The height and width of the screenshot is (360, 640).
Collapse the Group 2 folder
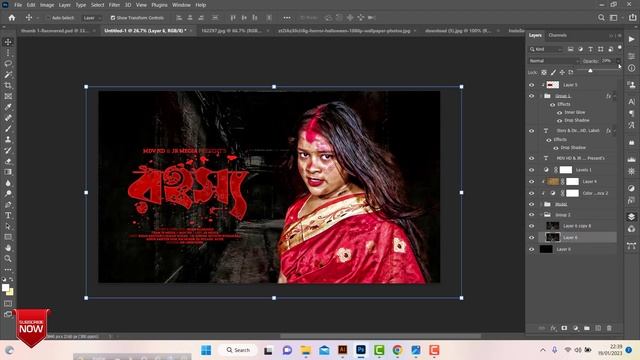click(542, 215)
